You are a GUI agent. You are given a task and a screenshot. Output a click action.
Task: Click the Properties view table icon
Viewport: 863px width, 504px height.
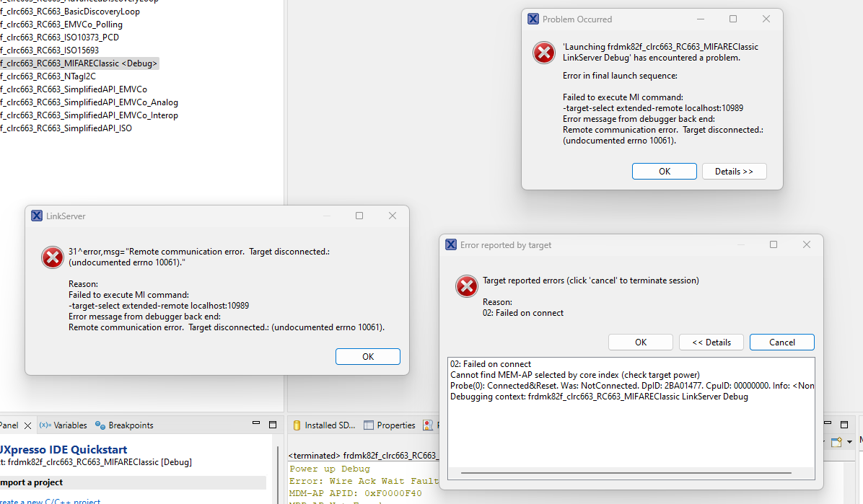(x=368, y=425)
